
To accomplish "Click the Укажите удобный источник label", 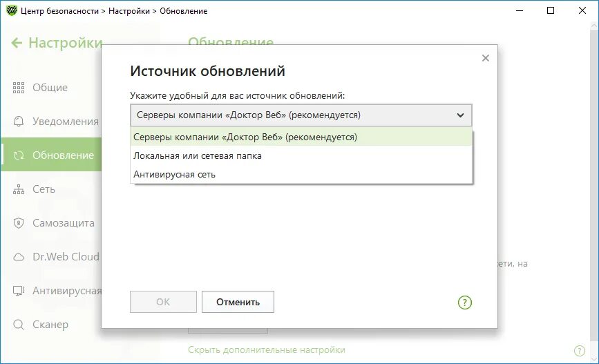I will (x=237, y=95).
